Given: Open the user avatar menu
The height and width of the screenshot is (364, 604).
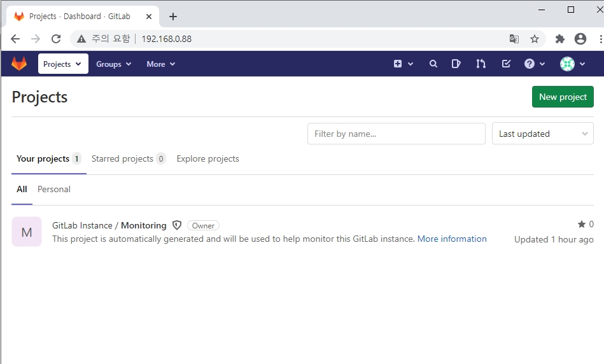Looking at the screenshot, I should pos(572,64).
